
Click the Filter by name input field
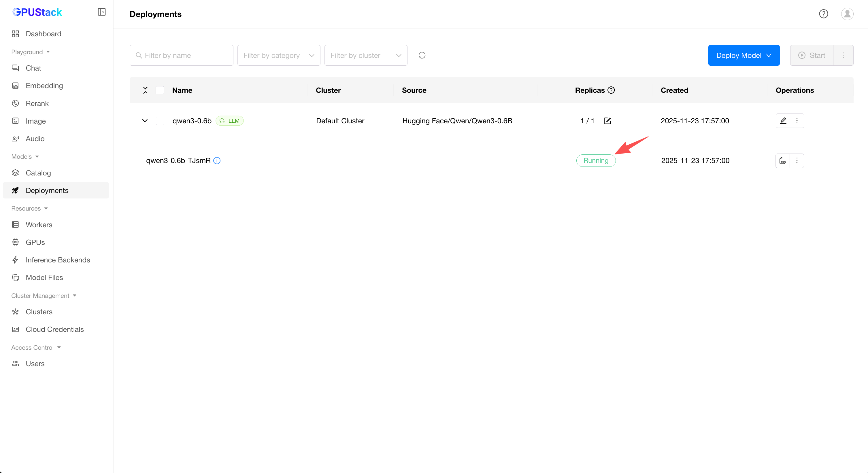(182, 55)
